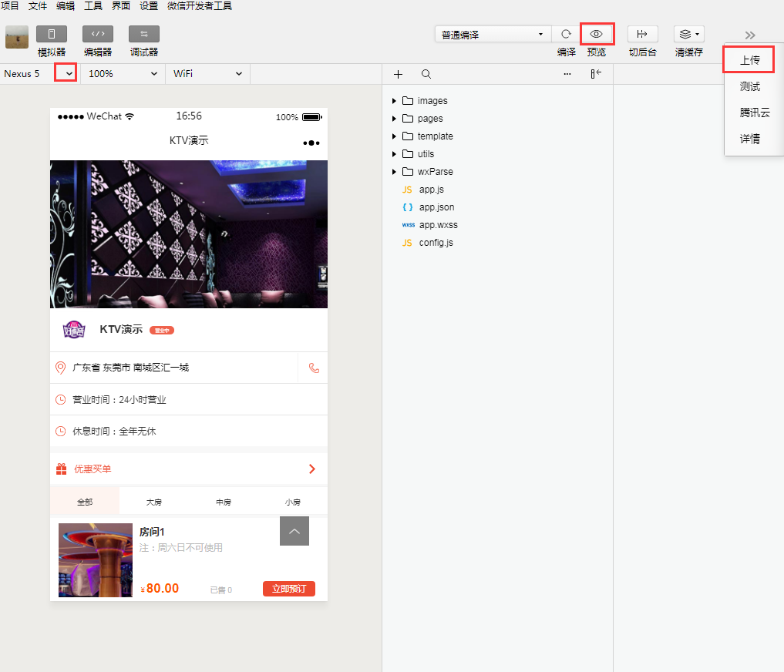Open the 微信开发者工具 menu
The image size is (784, 672).
[200, 6]
